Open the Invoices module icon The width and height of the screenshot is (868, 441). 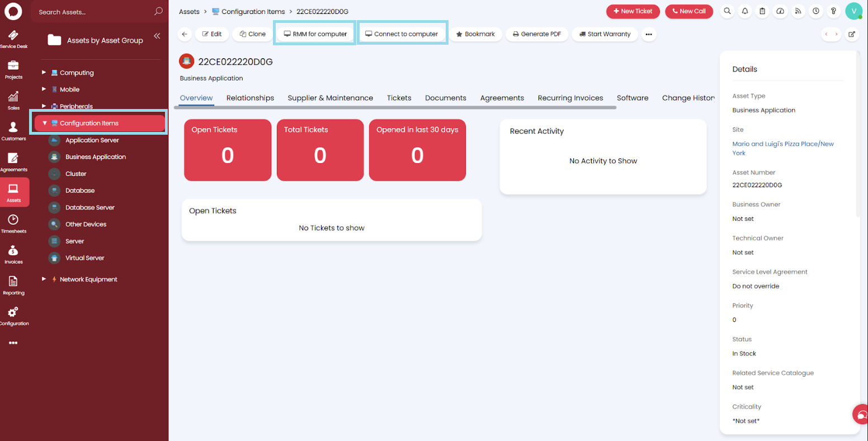(x=13, y=254)
